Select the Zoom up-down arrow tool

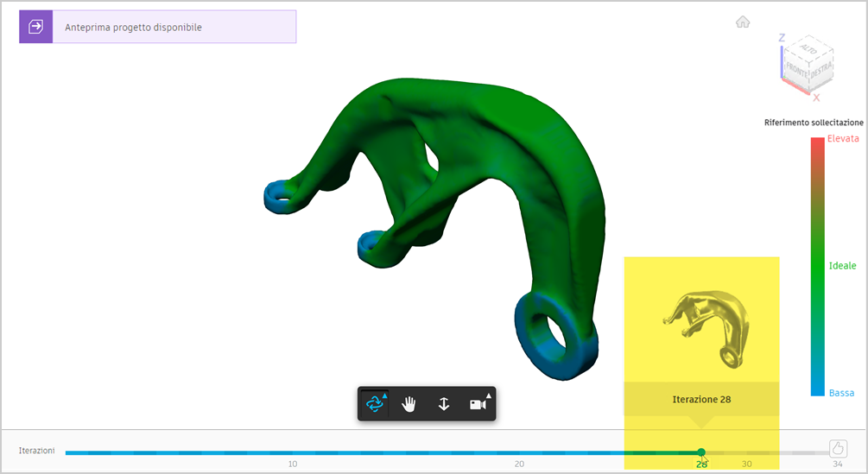click(x=443, y=404)
